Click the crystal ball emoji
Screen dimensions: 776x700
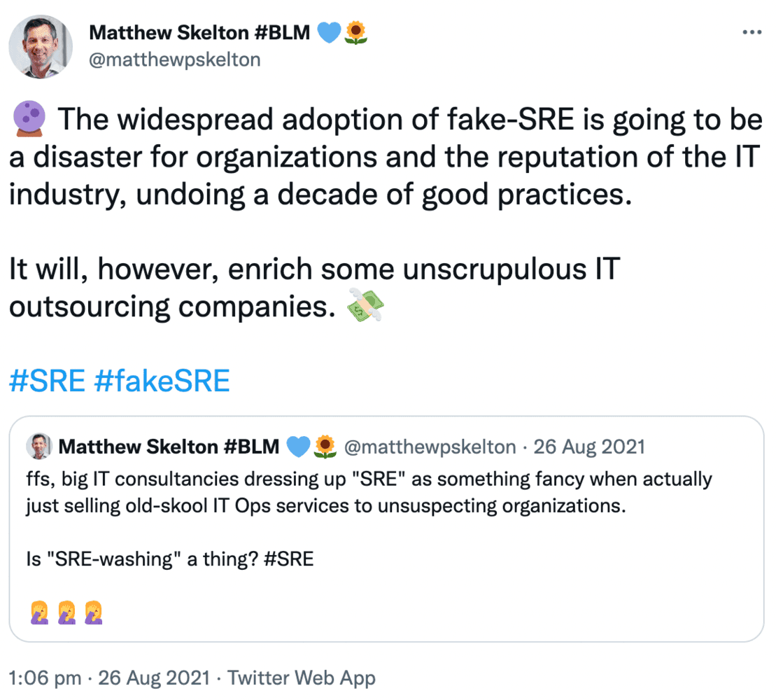pos(28,119)
